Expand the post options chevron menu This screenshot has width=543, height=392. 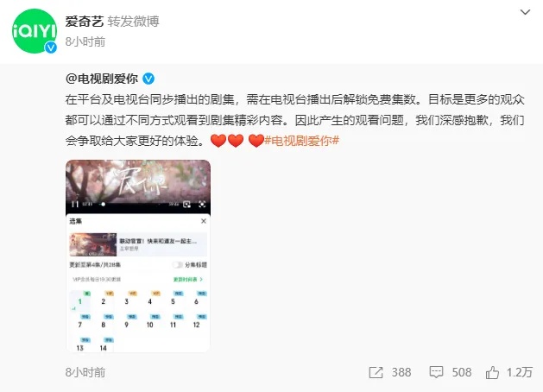click(526, 12)
